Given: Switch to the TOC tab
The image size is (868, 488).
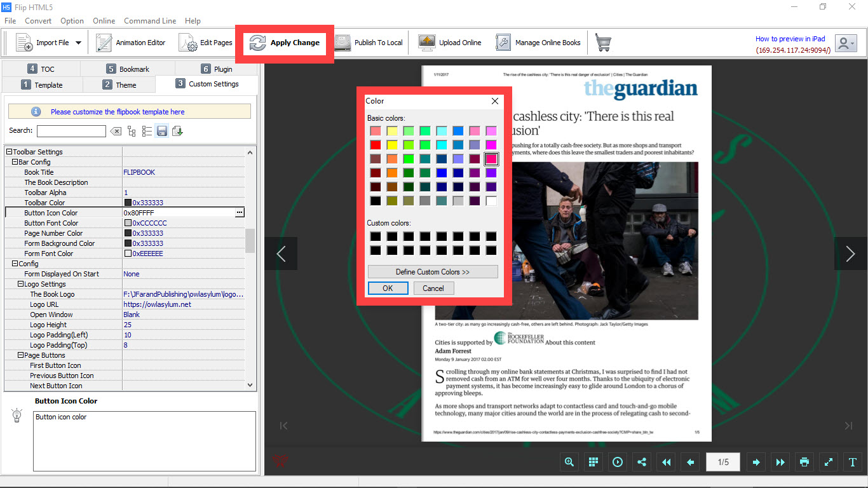Looking at the screenshot, I should (41, 69).
